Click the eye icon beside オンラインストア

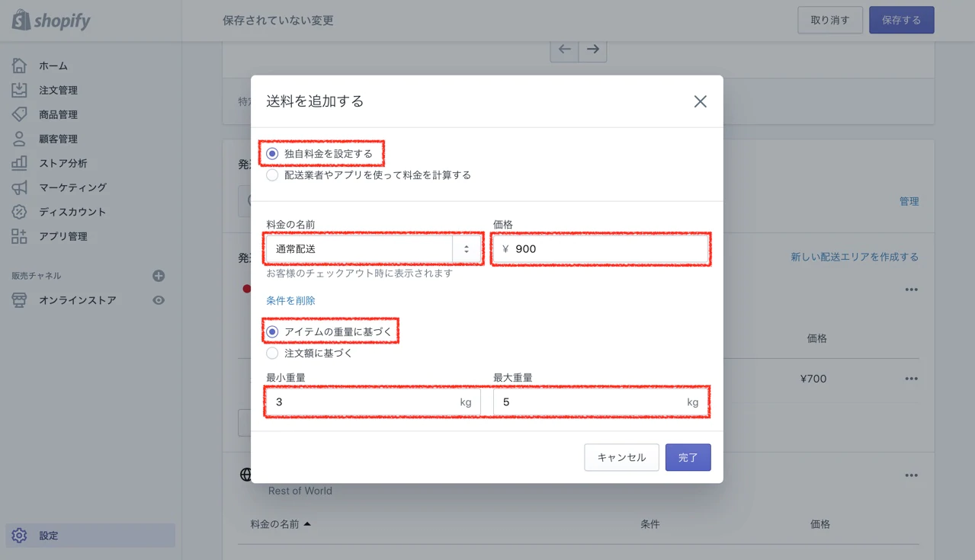pyautogui.click(x=159, y=300)
